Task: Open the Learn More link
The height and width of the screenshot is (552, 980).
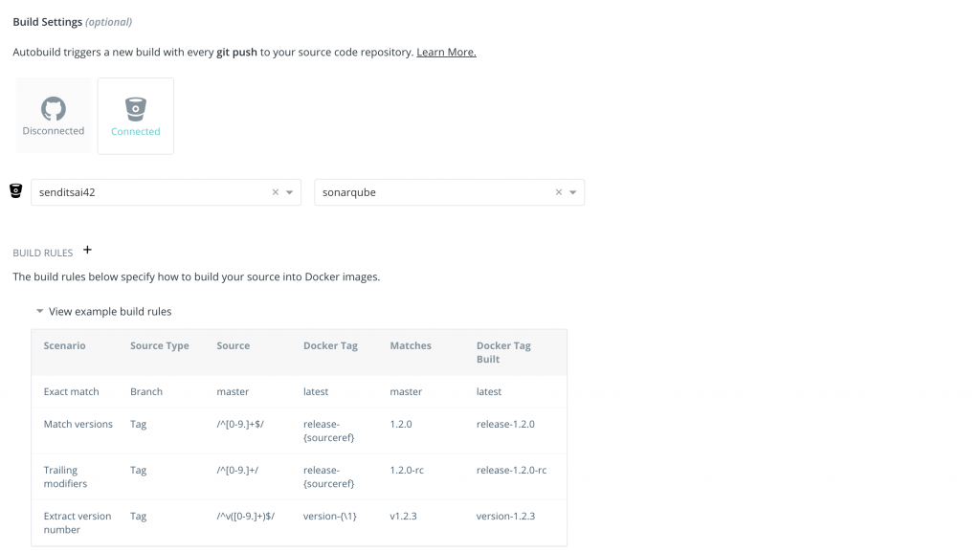Action: click(x=446, y=52)
